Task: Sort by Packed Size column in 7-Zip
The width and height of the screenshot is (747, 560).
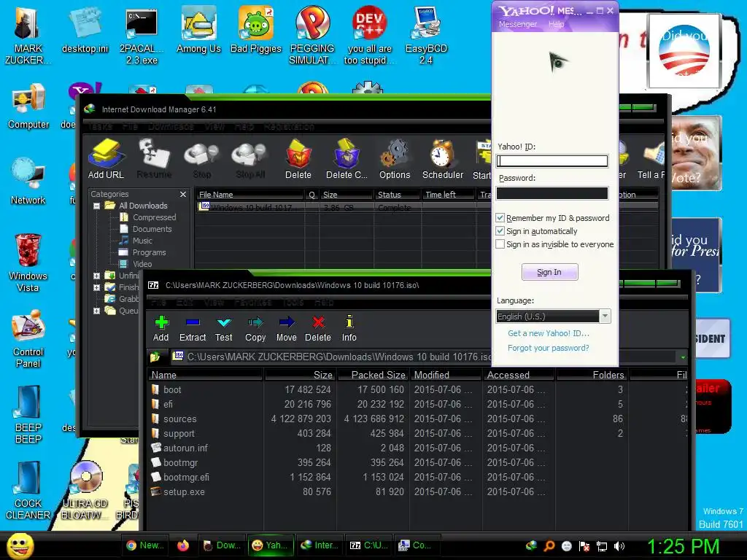Action: pos(373,375)
